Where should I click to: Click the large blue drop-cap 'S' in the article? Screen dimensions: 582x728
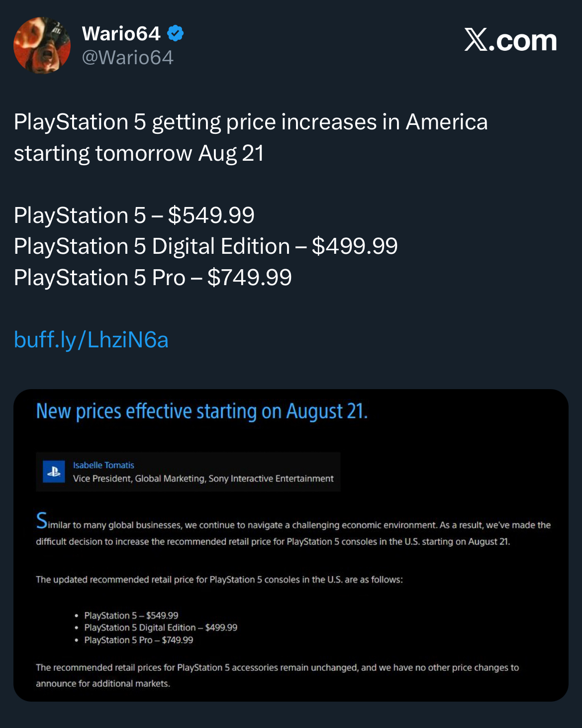42,520
